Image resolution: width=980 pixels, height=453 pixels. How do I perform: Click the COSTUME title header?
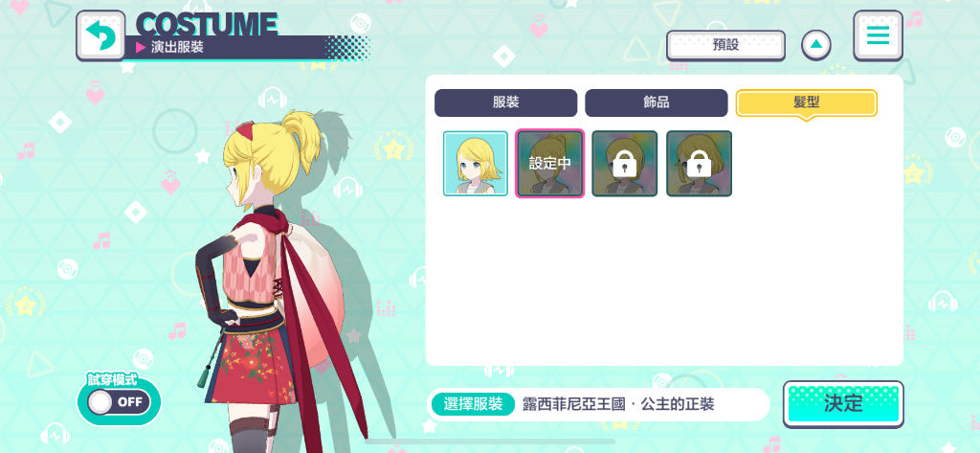point(207,24)
